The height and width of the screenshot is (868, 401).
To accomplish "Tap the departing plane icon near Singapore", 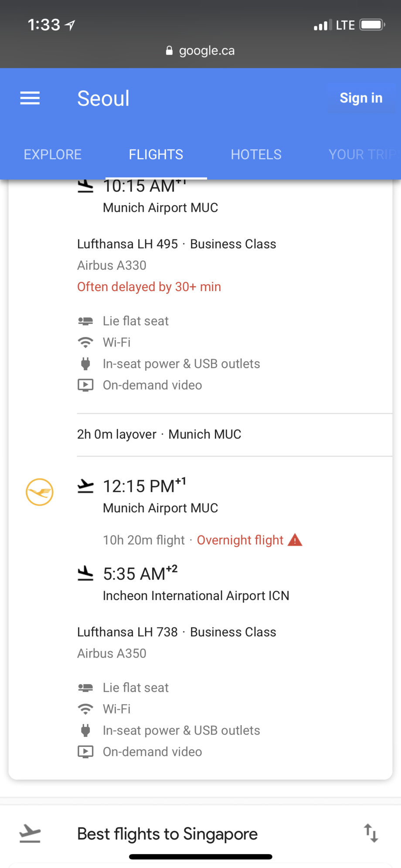I will coord(30,833).
